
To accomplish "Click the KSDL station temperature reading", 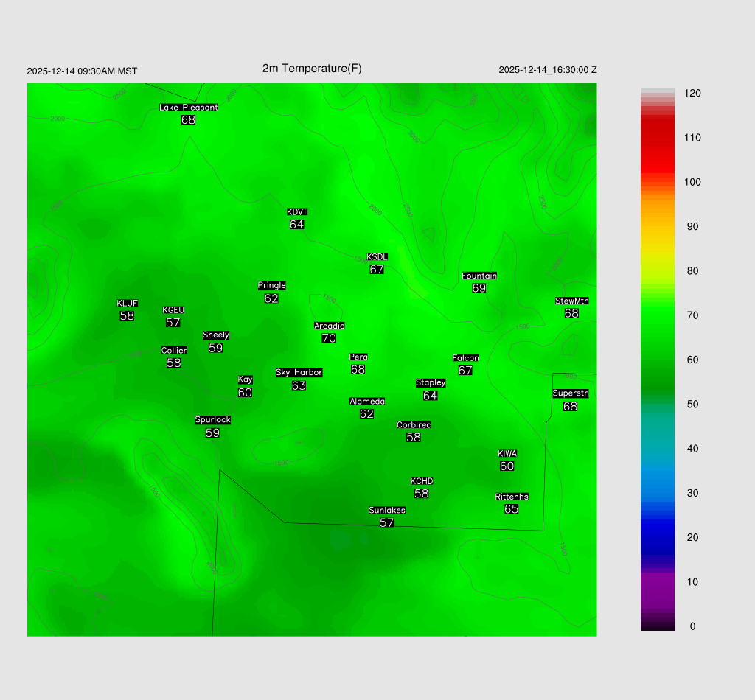I will (377, 270).
